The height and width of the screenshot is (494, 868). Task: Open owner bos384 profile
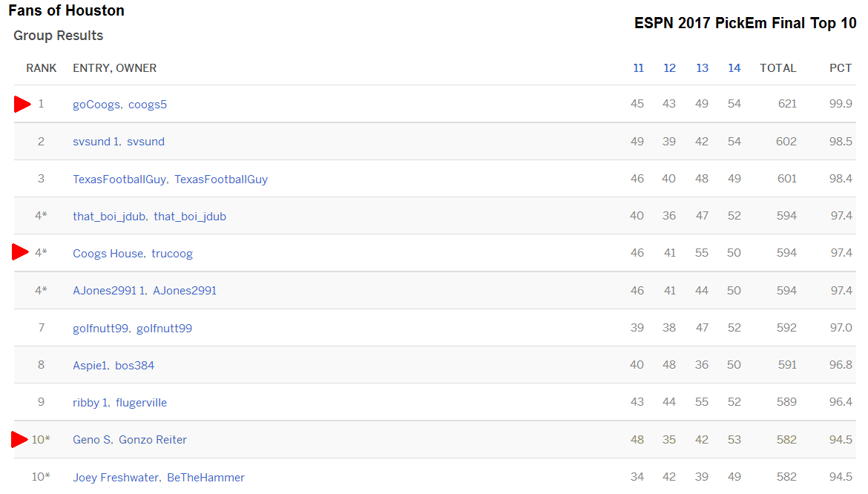click(134, 365)
